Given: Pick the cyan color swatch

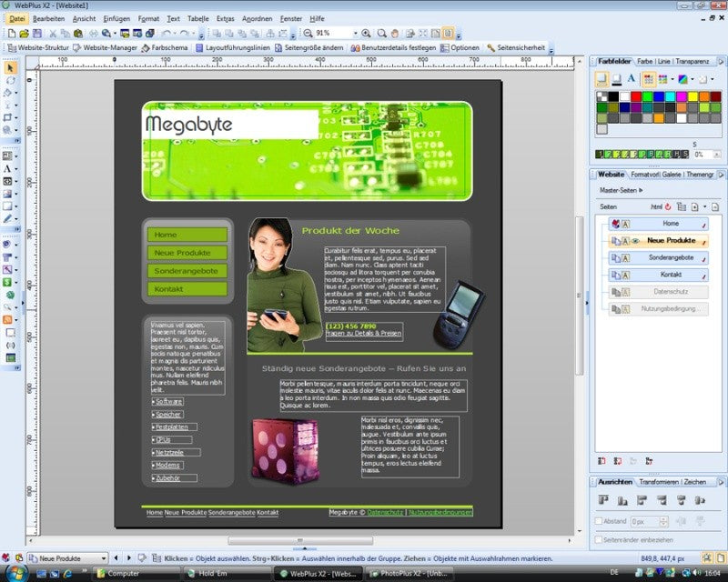Looking at the screenshot, I should (670, 96).
